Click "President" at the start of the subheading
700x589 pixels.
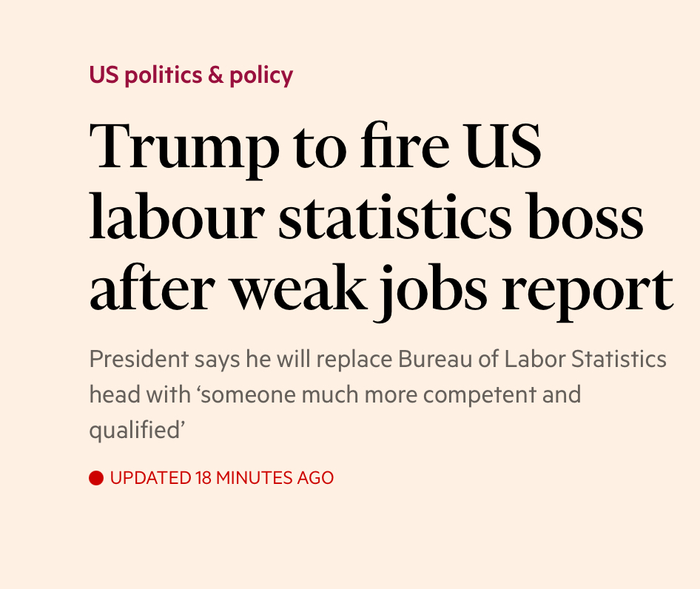point(138,360)
